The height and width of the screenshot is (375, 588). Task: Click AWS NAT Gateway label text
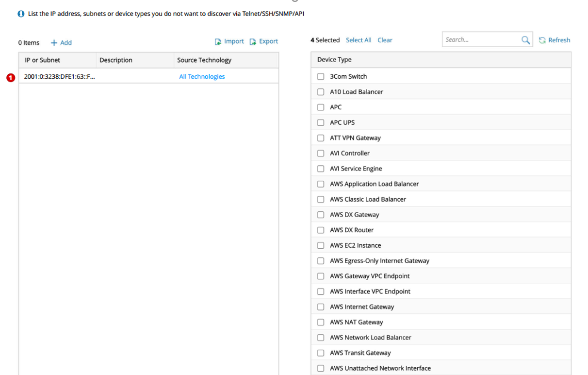pos(357,322)
